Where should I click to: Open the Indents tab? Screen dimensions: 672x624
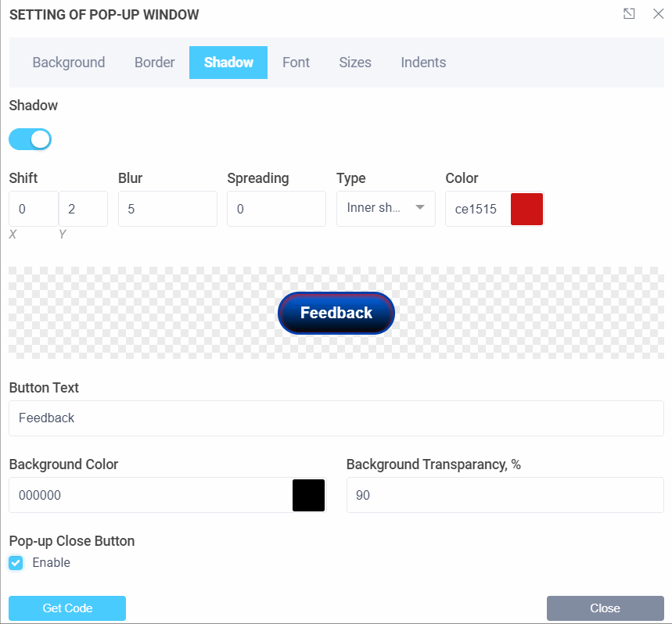pos(423,63)
